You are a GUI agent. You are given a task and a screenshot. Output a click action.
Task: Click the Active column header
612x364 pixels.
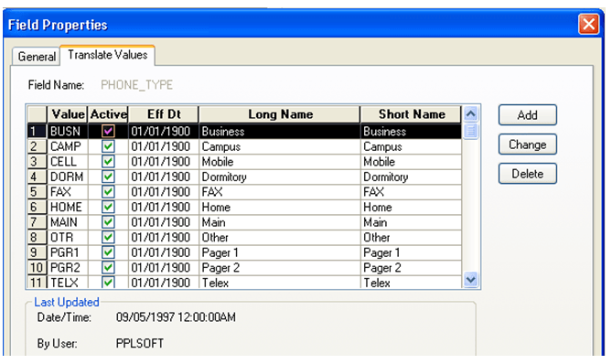[108, 114]
